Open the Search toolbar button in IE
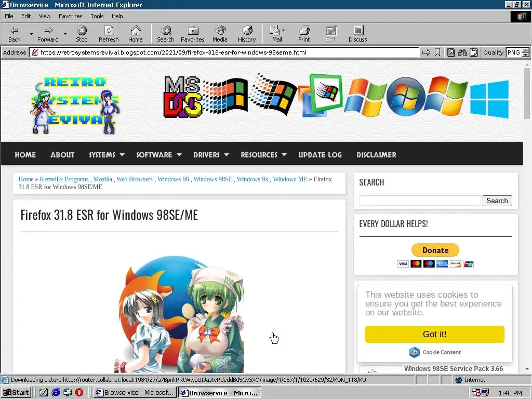Screen dimensions: 532x399 pyautogui.click(x=166, y=34)
